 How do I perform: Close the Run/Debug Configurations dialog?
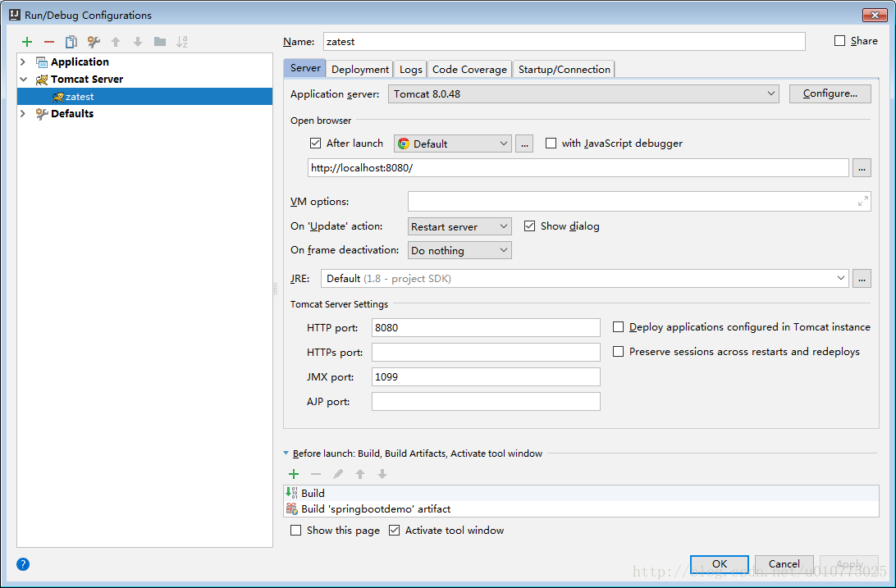tap(875, 15)
